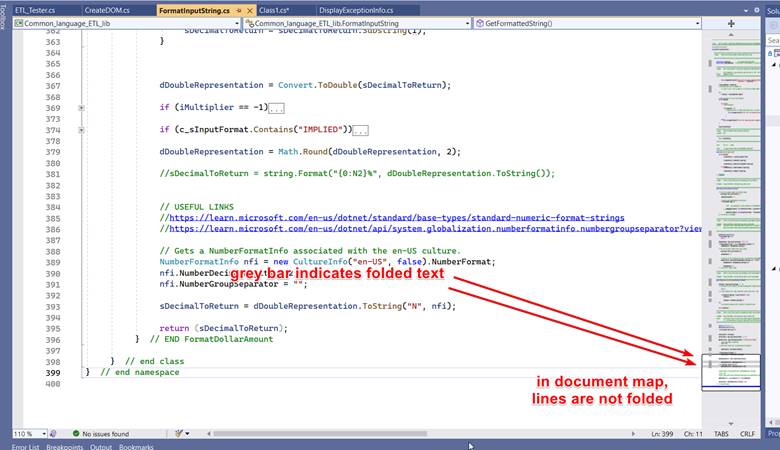Click the commented string.Format line 381

(x=357, y=174)
